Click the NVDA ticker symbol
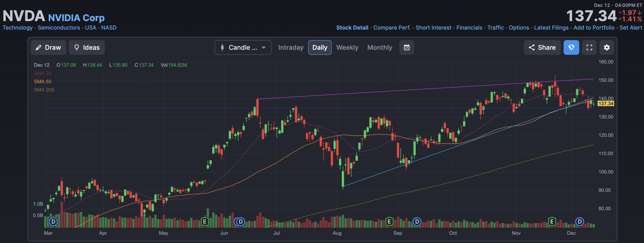Viewport: 644px width, 243px height. pyautogui.click(x=24, y=16)
